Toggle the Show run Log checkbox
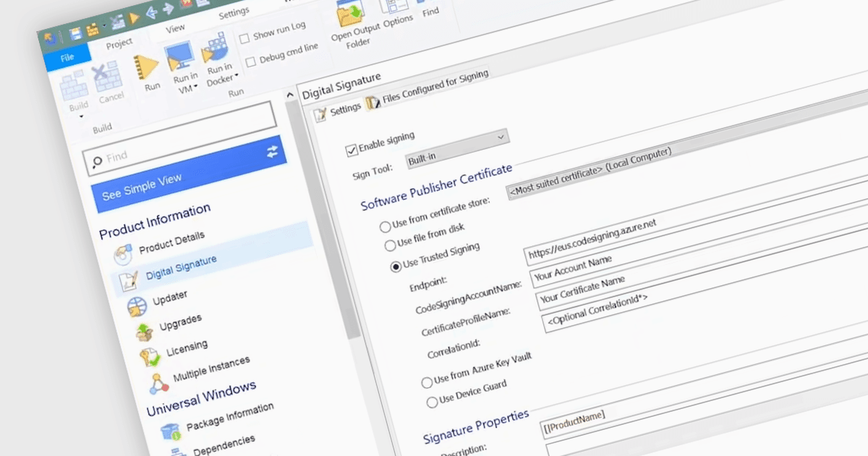The width and height of the screenshot is (868, 456). (x=244, y=37)
